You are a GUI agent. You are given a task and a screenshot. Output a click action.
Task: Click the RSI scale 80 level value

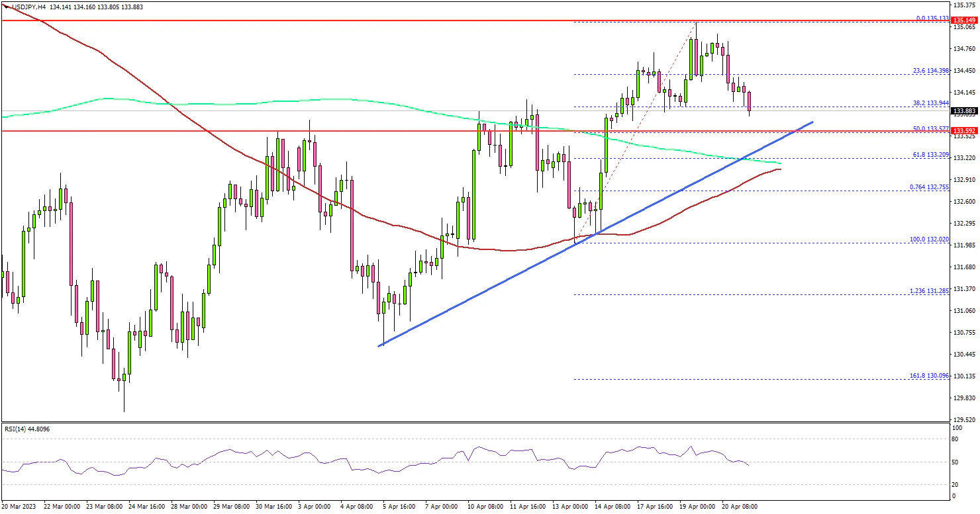pyautogui.click(x=954, y=438)
